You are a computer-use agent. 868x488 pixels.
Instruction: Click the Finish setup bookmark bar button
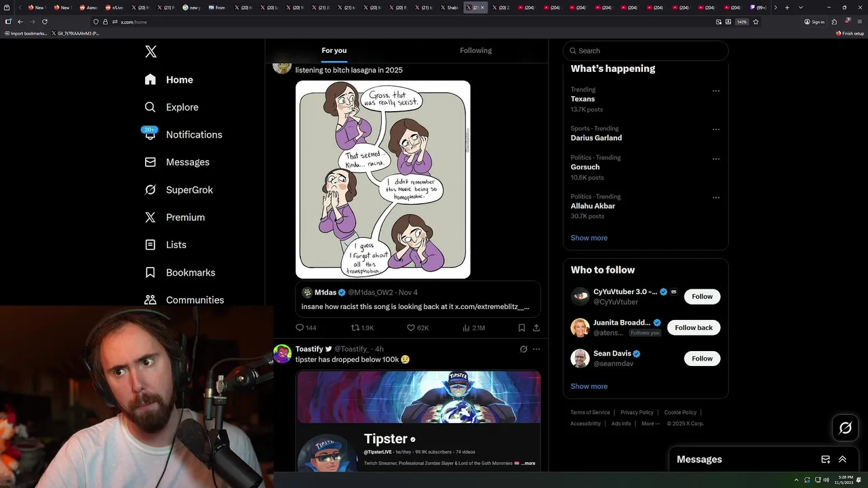tap(850, 33)
